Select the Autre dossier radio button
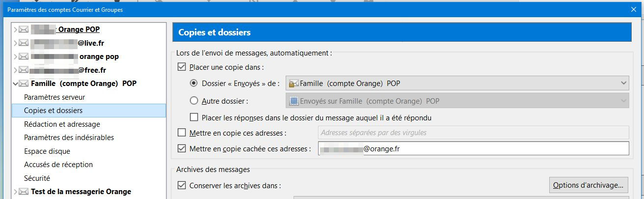The height and width of the screenshot is (199, 644). coord(194,101)
